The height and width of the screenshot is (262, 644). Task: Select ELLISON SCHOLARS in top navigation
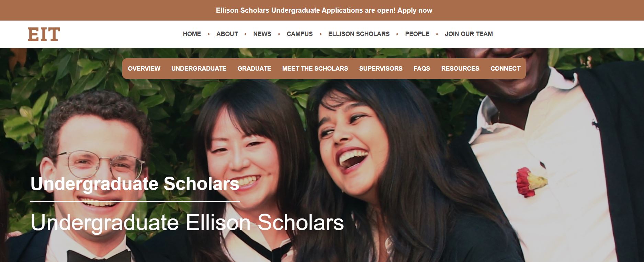pos(359,34)
